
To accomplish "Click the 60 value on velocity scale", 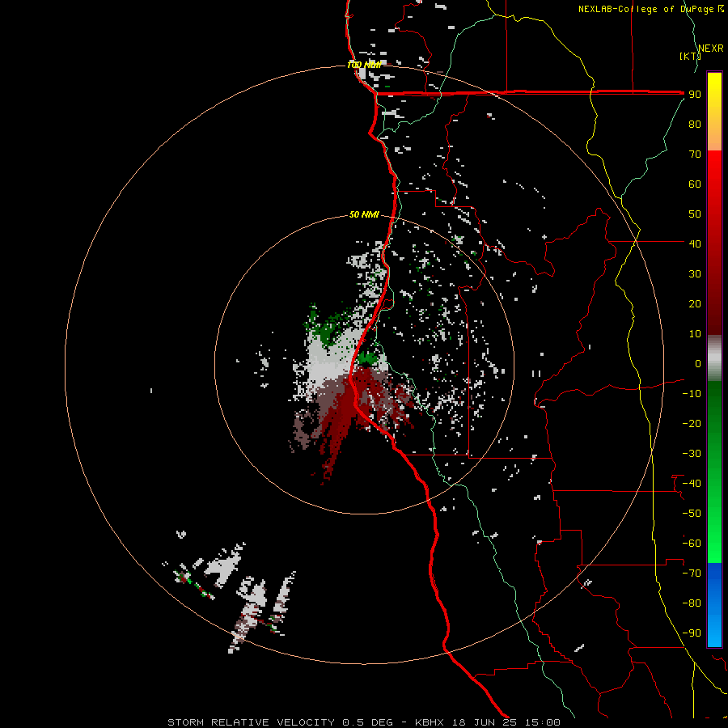I will (695, 184).
